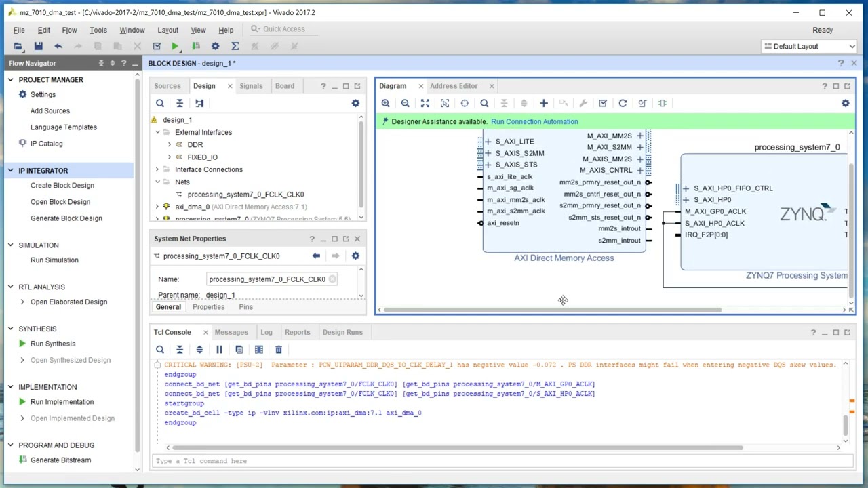Viewport: 868px width, 488px height.
Task: Undo last action in main toolbar
Action: pyautogui.click(x=58, y=46)
